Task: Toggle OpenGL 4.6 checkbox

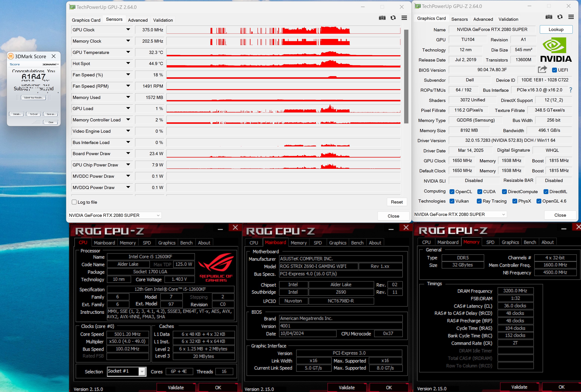Action: click(x=539, y=201)
